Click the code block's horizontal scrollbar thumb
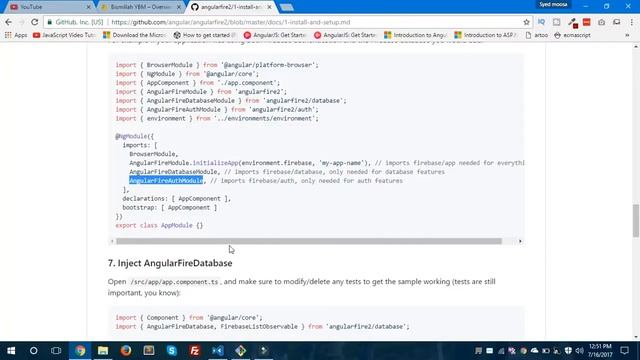The image size is (640, 360). [x=309, y=241]
